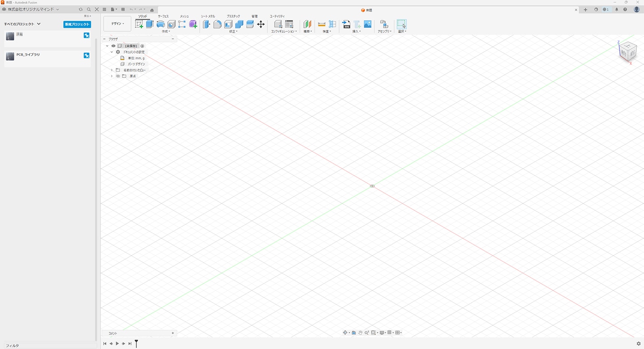The height and width of the screenshot is (349, 644).
Task: Click the Insert SVG icon
Action: tap(346, 24)
